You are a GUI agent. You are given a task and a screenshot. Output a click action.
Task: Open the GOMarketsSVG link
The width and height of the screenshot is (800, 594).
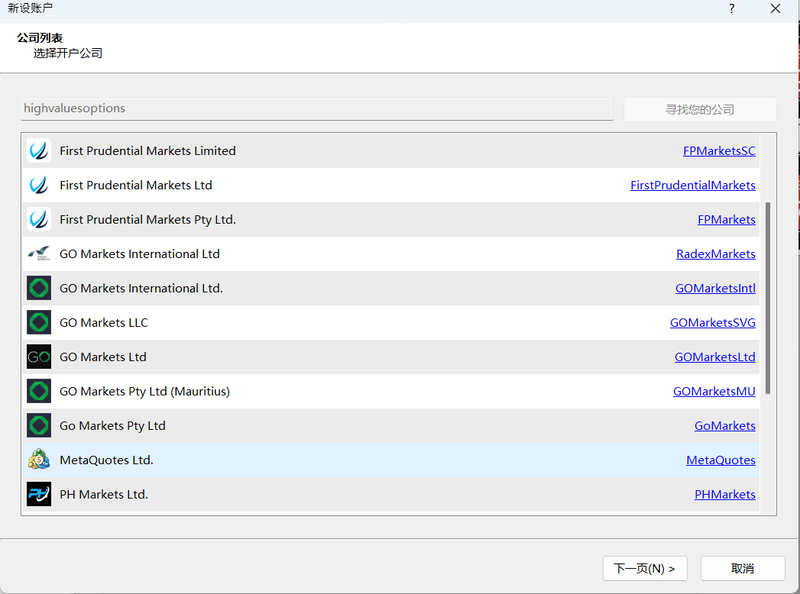[x=713, y=323]
